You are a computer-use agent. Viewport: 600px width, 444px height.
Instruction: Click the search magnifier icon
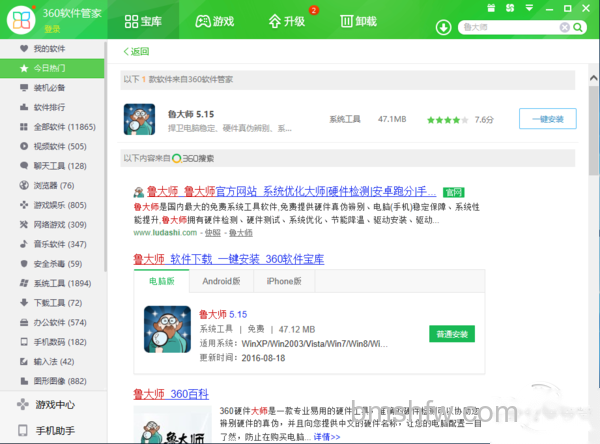[578, 27]
